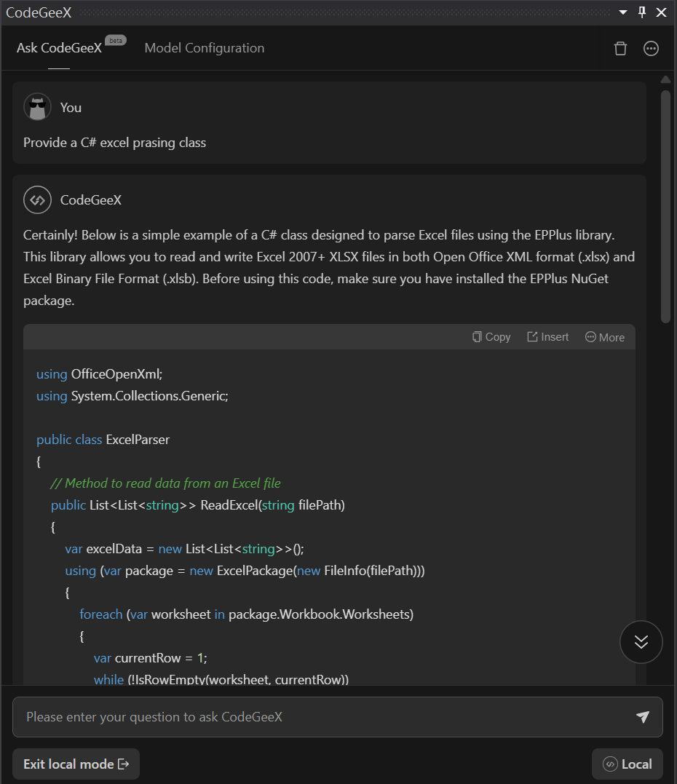Open the panel dropdown arrow in the title bar
677x784 pixels.
[622, 12]
